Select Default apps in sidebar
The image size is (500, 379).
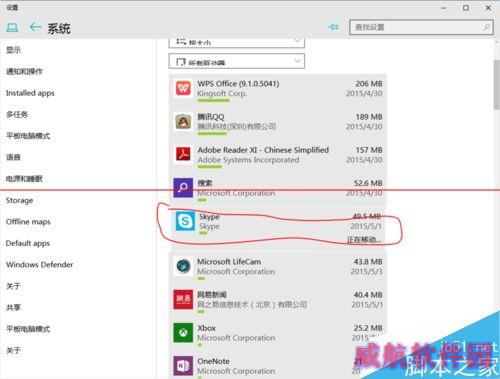click(x=28, y=243)
